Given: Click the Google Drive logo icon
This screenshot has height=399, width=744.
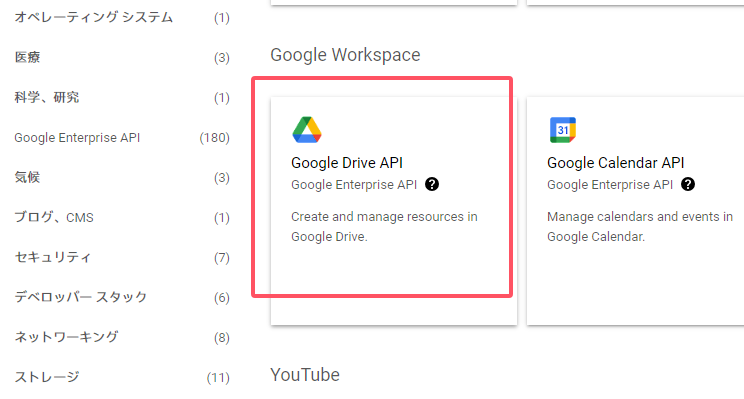Looking at the screenshot, I should [307, 130].
